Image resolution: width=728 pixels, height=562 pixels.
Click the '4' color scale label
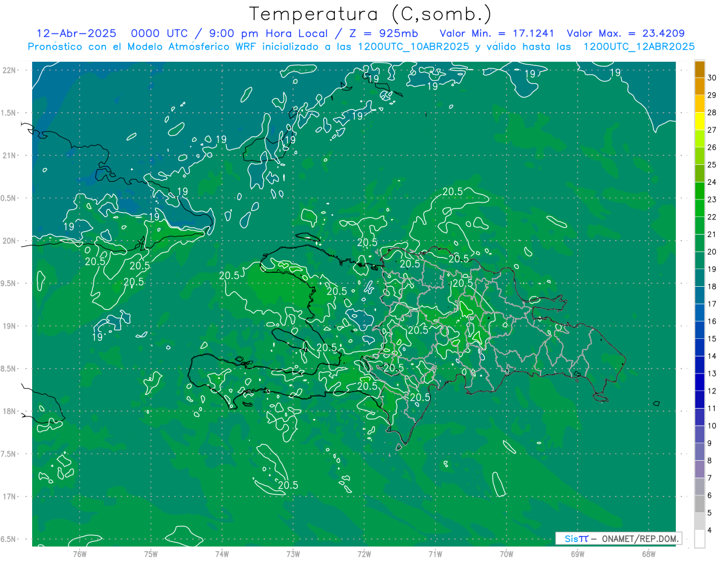click(710, 531)
